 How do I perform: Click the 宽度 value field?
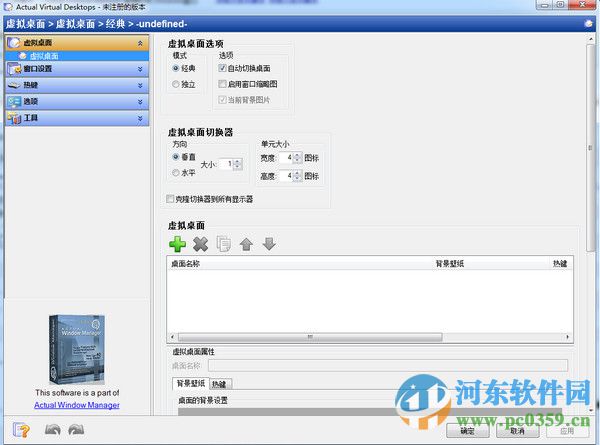286,158
